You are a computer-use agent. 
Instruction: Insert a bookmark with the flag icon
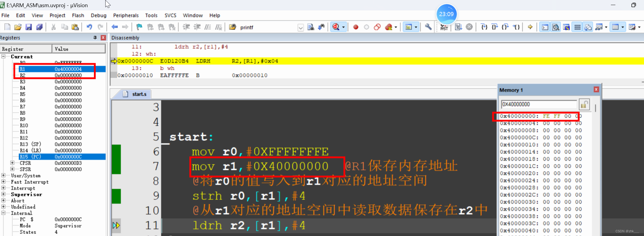click(139, 27)
